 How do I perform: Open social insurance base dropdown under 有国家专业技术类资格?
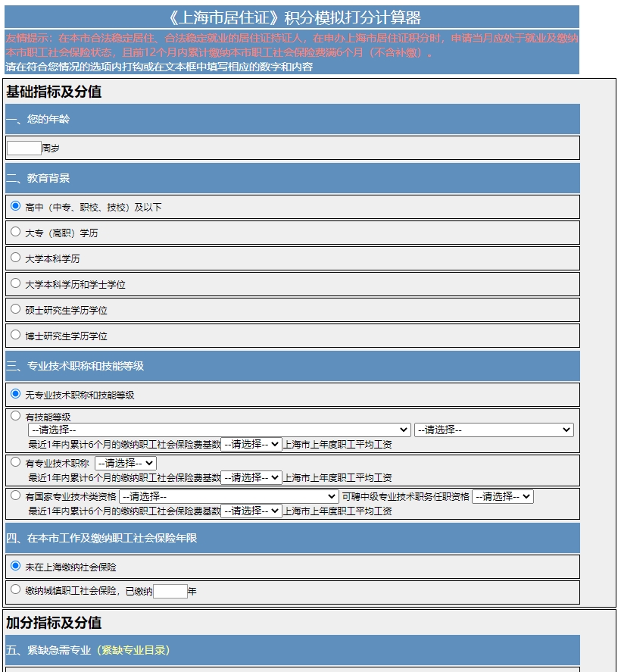coord(251,511)
